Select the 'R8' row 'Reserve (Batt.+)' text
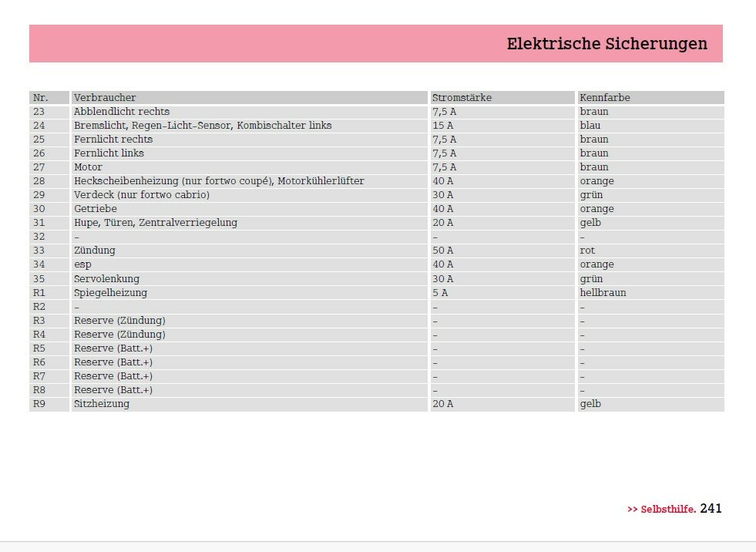This screenshot has width=756, height=552. point(113,390)
